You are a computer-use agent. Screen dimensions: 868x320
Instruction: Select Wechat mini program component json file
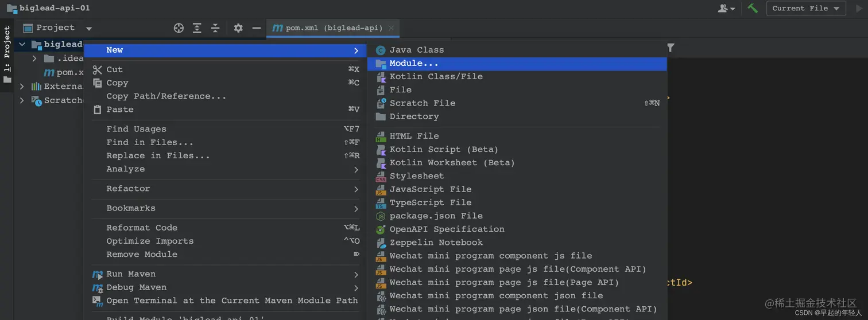coord(517,295)
